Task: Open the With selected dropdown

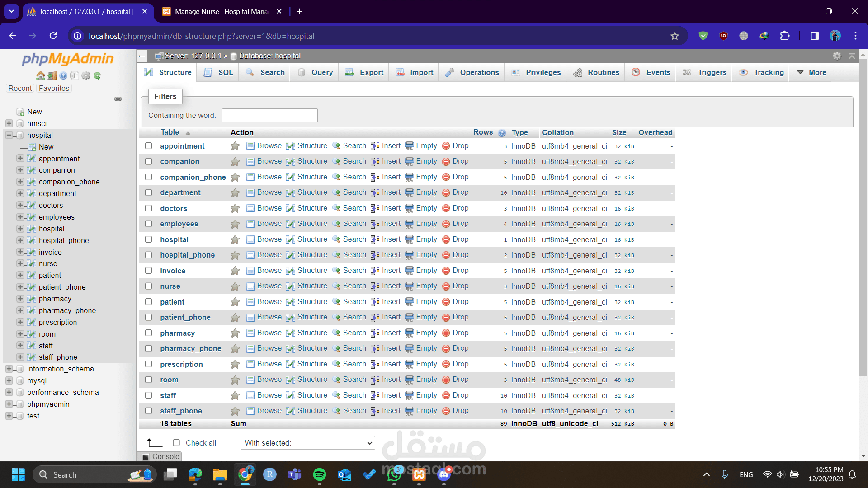Action: tap(308, 443)
